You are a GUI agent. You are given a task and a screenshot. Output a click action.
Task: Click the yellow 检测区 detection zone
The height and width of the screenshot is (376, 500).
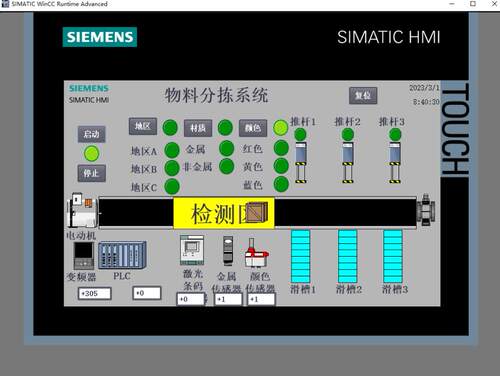[x=224, y=213]
